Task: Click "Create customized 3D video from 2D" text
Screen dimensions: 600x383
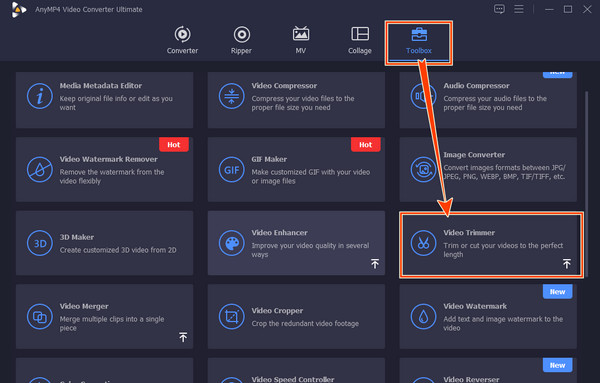Action: click(x=118, y=250)
